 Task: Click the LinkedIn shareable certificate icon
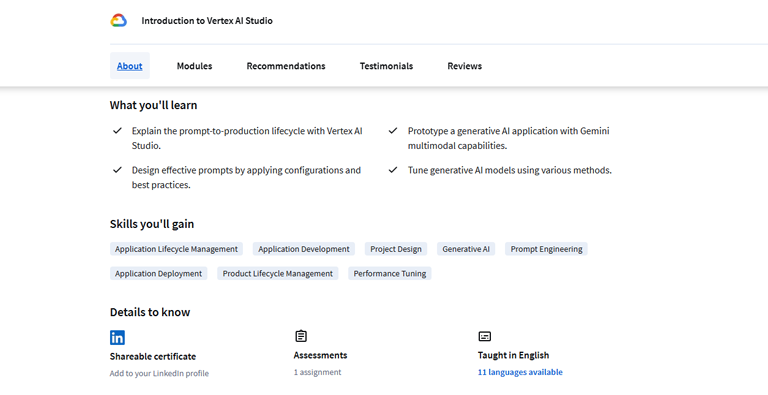[x=117, y=337]
